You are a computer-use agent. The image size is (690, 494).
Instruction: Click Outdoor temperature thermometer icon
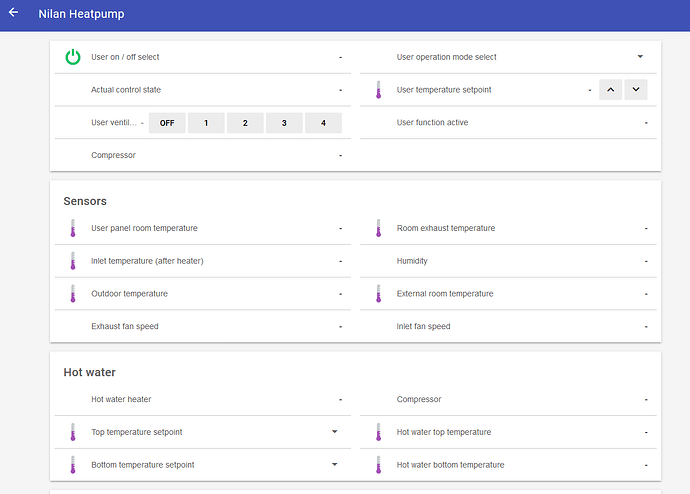[73, 294]
